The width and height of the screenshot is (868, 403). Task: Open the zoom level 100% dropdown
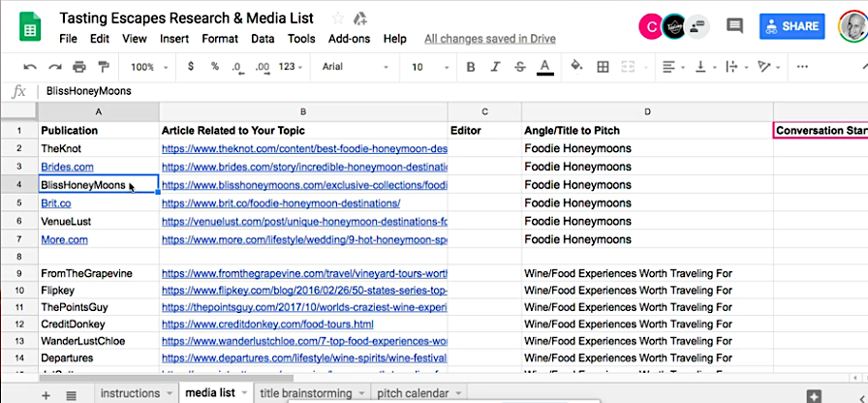point(148,67)
